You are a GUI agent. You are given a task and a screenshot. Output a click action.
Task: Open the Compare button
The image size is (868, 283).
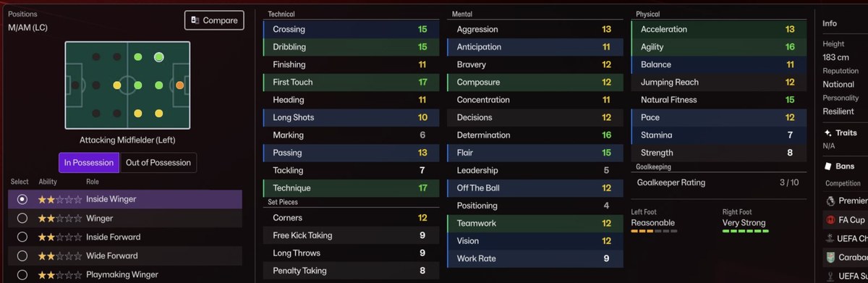[214, 20]
